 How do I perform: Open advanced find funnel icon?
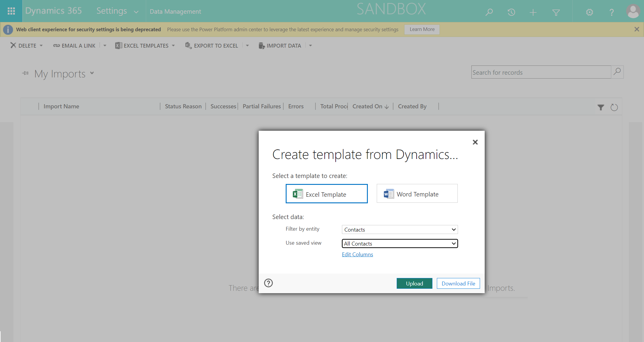pos(556,12)
